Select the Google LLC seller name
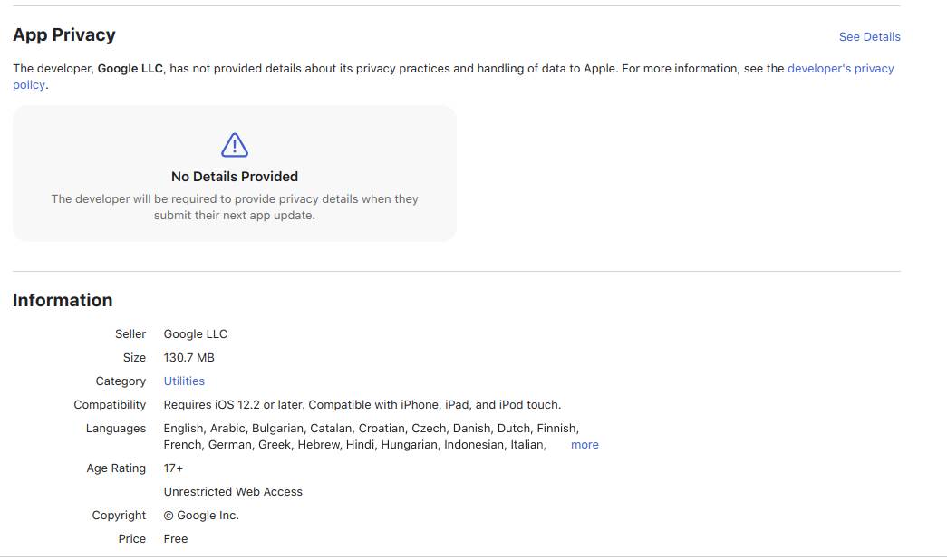Image resolution: width=947 pixels, height=560 pixels. [196, 333]
